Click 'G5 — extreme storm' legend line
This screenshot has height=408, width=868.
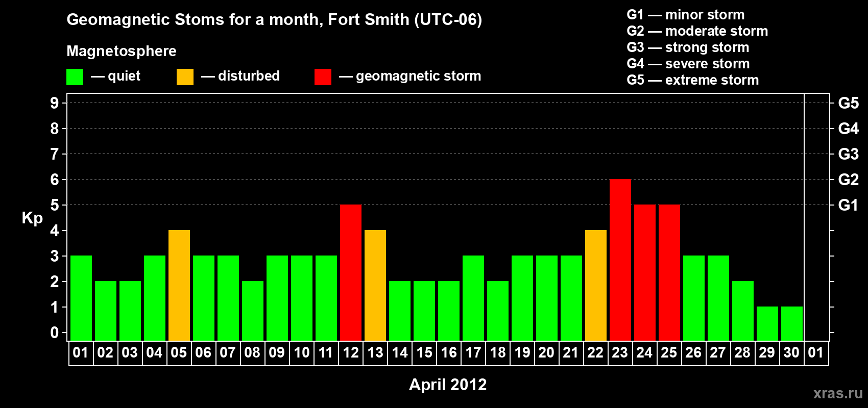[693, 80]
